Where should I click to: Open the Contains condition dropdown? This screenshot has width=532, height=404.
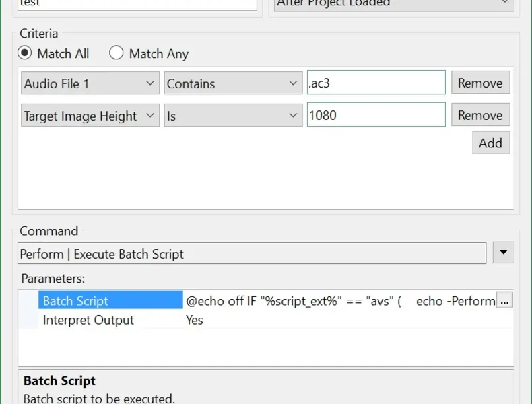(x=233, y=83)
